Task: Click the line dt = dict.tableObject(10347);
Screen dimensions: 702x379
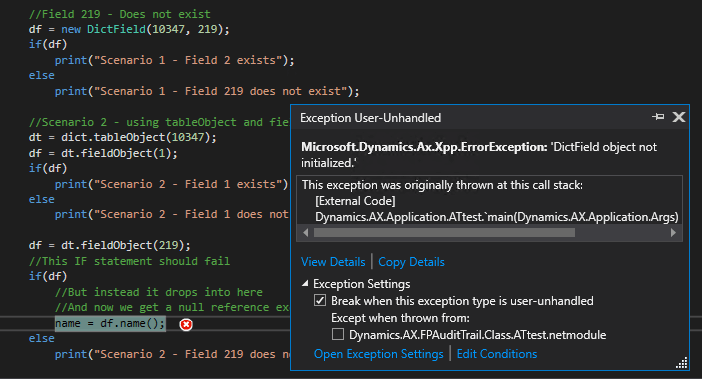Action: pos(123,137)
